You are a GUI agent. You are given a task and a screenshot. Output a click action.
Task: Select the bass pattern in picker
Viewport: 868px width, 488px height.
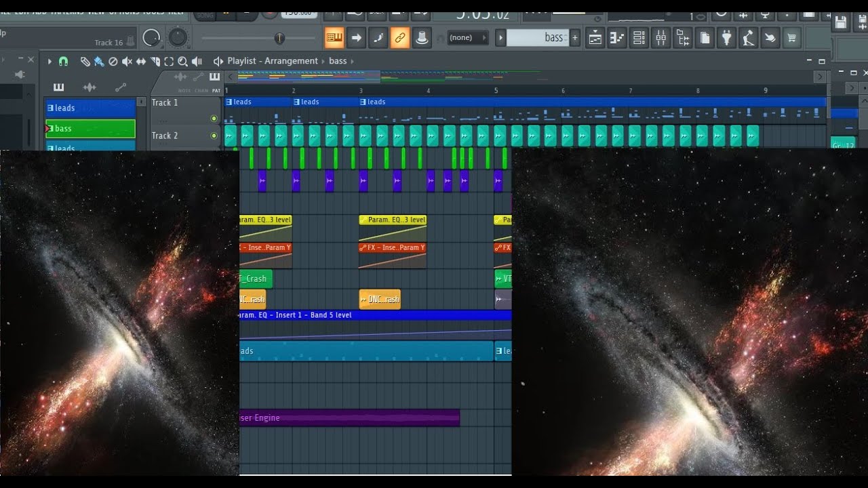coord(90,129)
